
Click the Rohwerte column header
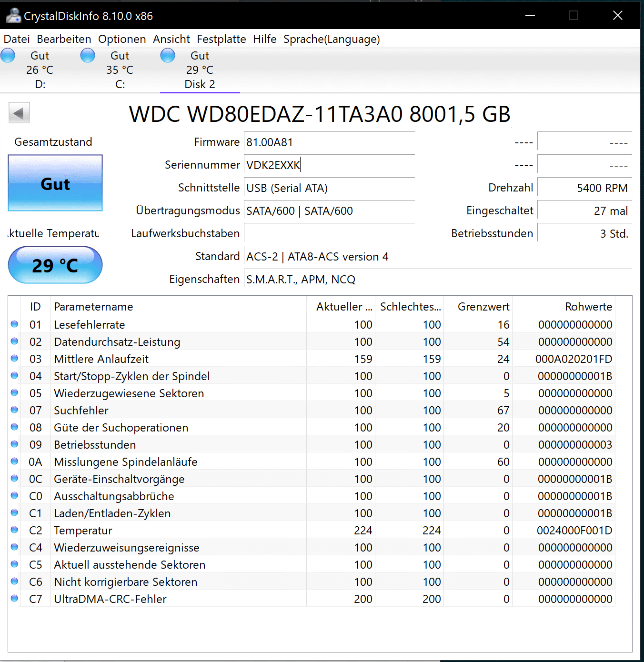pos(564,307)
